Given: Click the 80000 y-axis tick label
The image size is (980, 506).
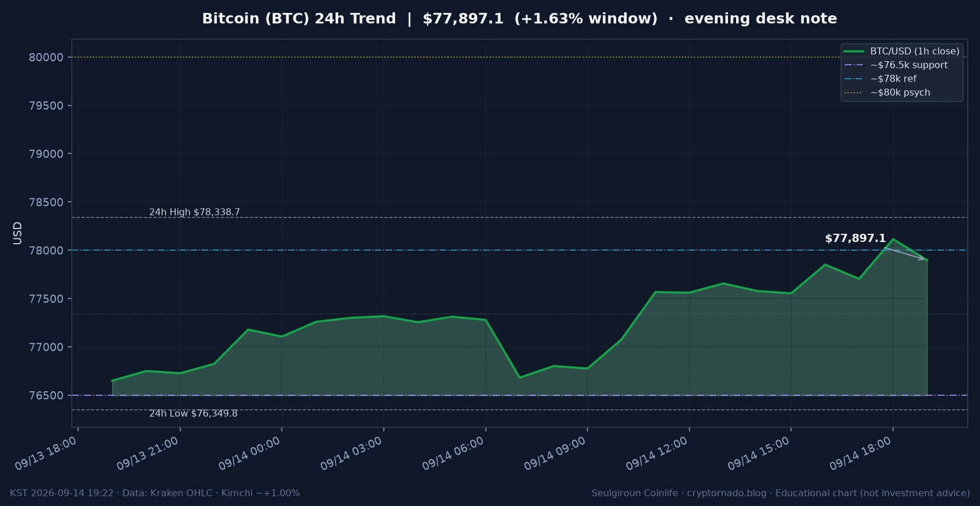Looking at the screenshot, I should point(46,57).
